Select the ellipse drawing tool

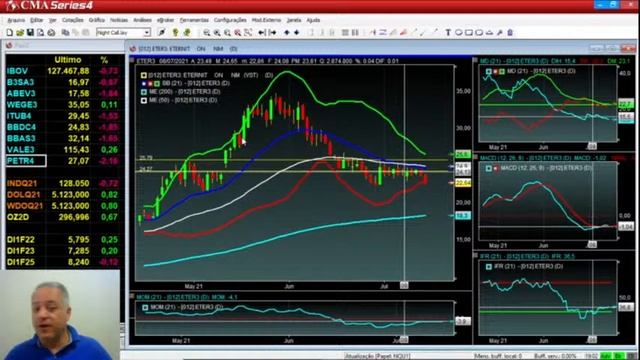[458, 33]
